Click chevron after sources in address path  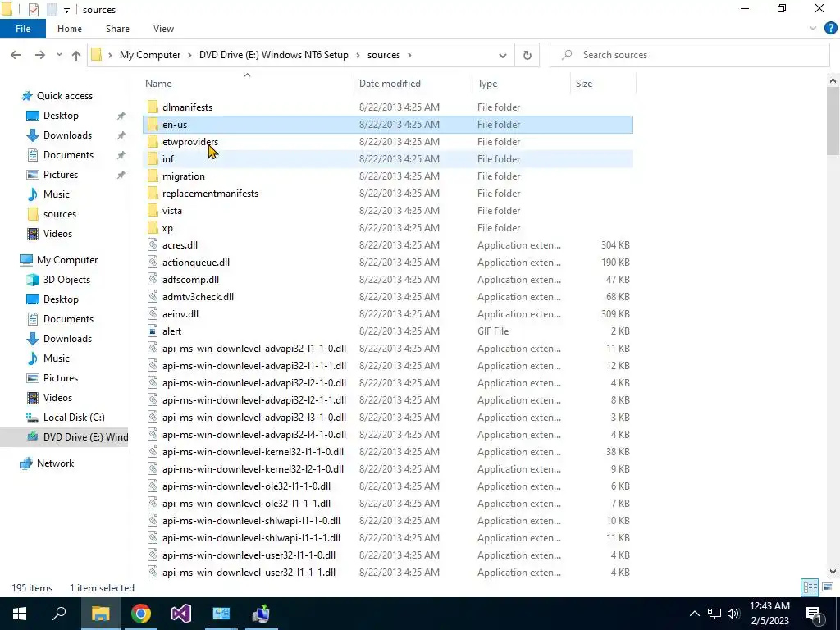409,55
